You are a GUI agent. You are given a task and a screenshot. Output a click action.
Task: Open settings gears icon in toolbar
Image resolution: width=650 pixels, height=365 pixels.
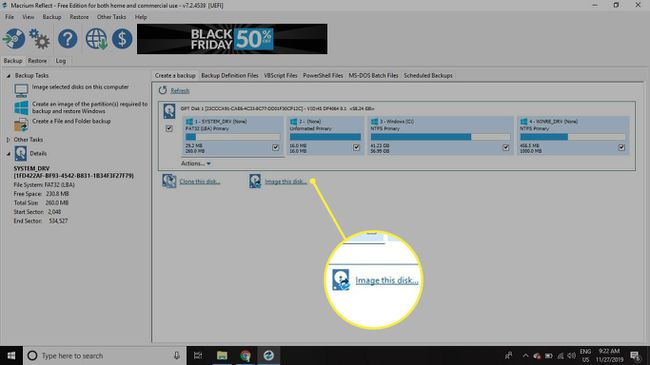coord(39,39)
